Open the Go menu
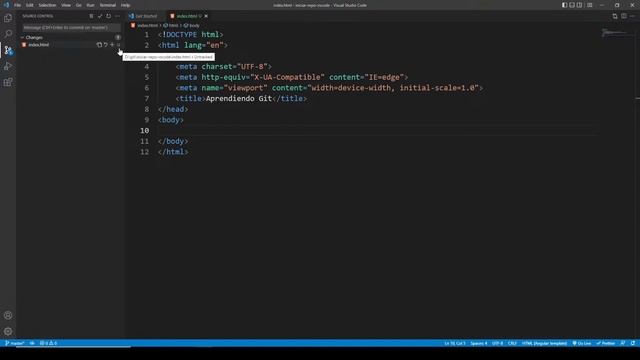This screenshot has width=640, height=360. pos(79,5)
